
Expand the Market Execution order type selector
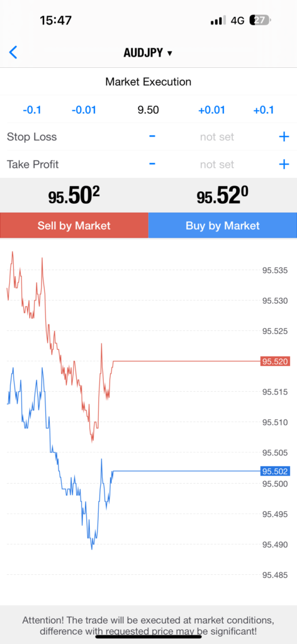[x=148, y=82]
